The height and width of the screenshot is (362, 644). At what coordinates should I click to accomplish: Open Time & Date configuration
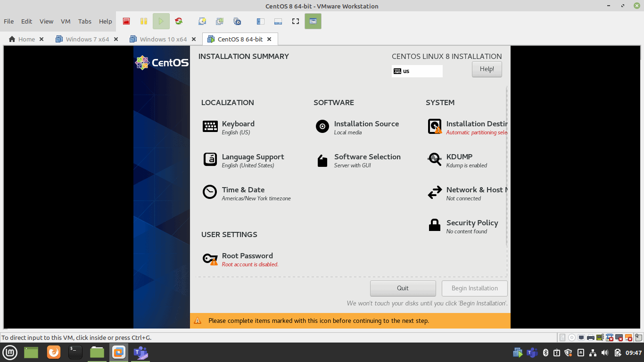point(247,193)
